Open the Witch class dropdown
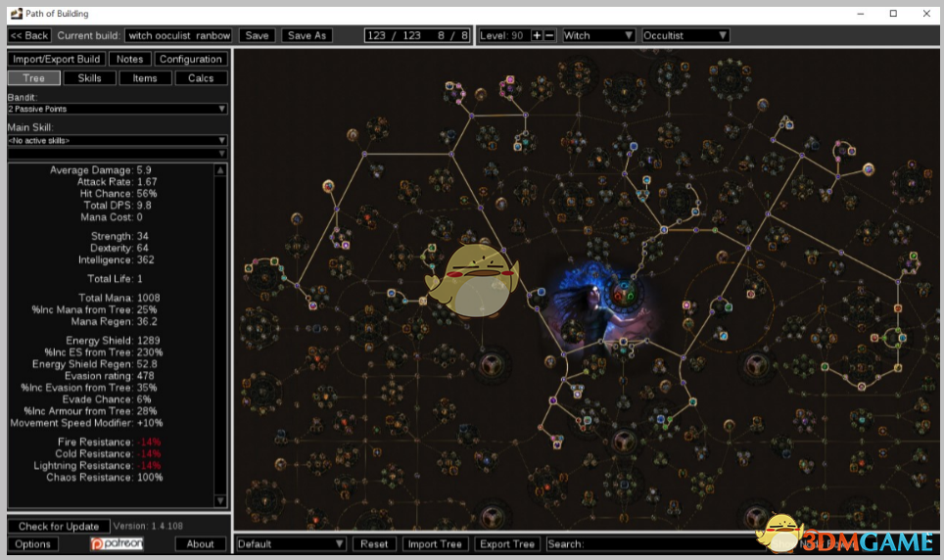This screenshot has width=944, height=560. 599,35
